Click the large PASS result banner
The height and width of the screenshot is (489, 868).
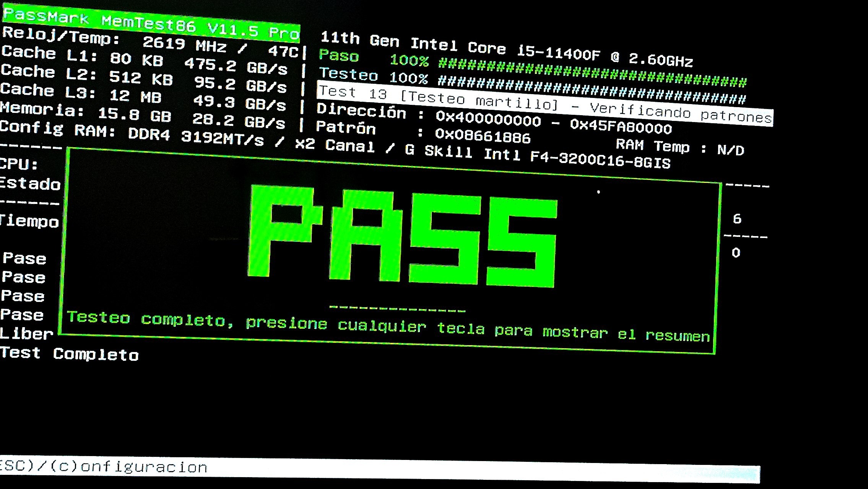click(x=402, y=236)
